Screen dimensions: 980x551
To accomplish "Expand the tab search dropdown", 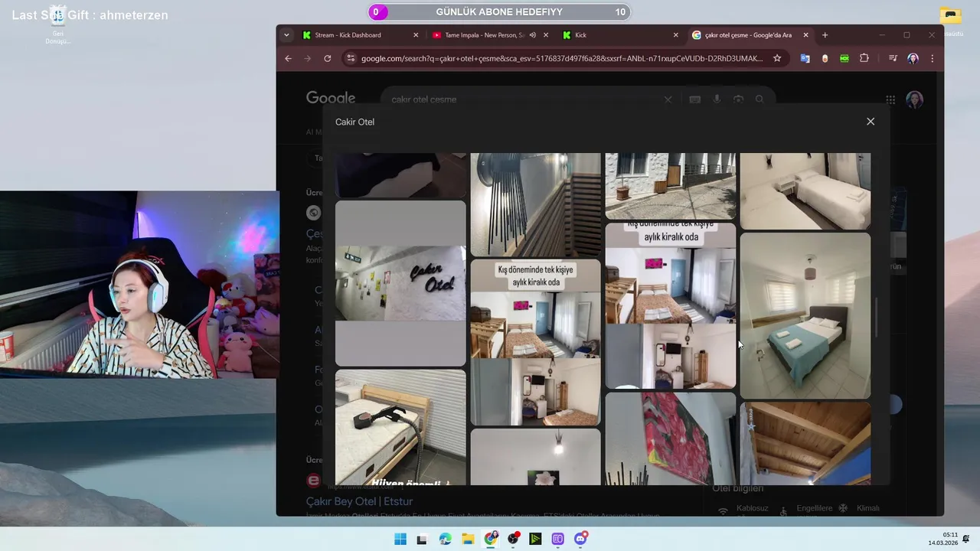I will [x=286, y=35].
